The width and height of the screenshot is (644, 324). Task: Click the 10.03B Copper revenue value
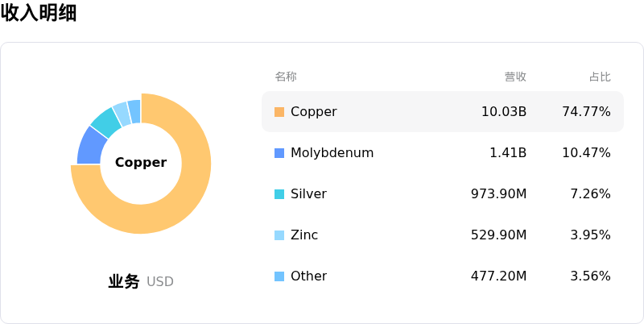504,112
